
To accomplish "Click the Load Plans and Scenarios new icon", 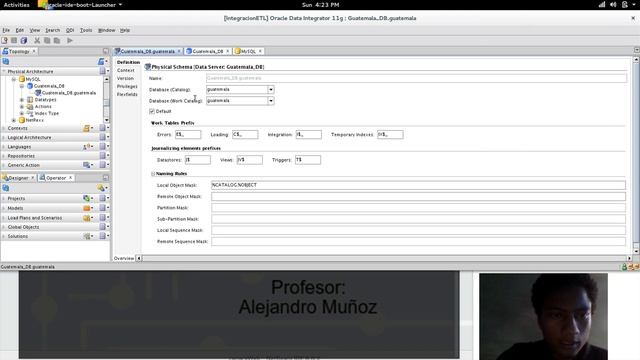I will click(87, 218).
